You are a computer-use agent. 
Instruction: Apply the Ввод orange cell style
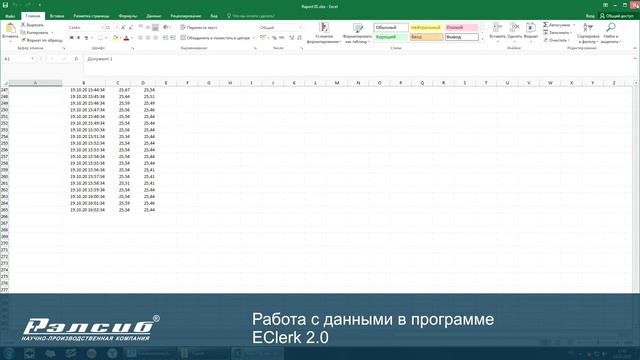pos(426,37)
